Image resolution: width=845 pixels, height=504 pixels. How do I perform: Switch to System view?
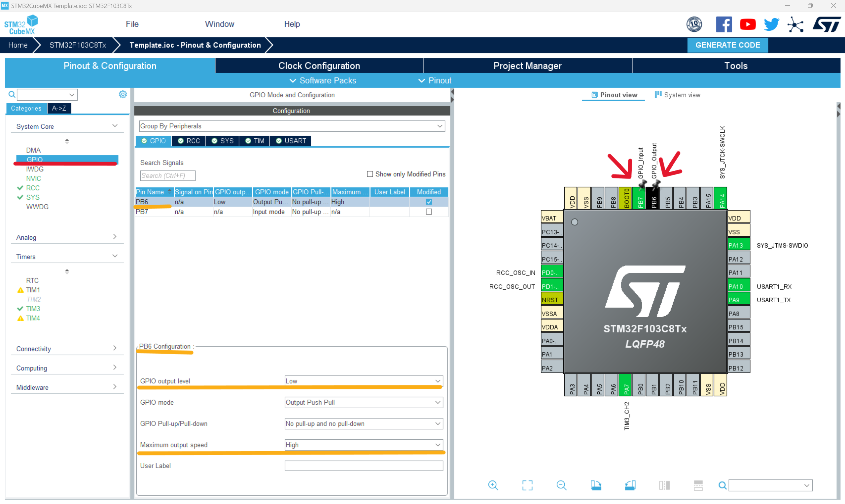coord(677,95)
